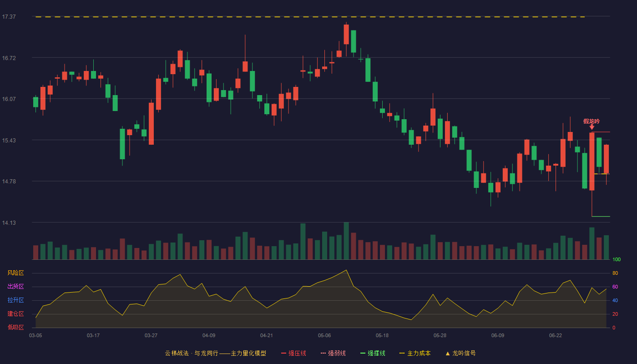Click the 假龙吟 signal marker arrow
This screenshot has width=637, height=364.
[592, 127]
